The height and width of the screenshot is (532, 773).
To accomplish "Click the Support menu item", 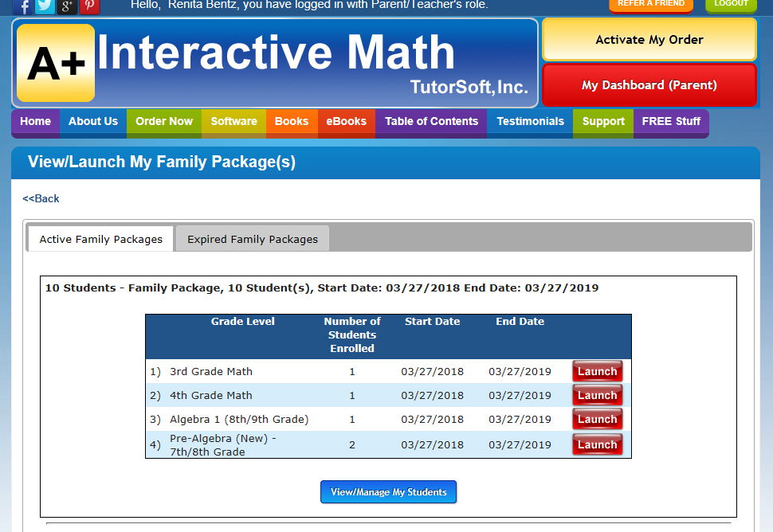I will [x=602, y=122].
